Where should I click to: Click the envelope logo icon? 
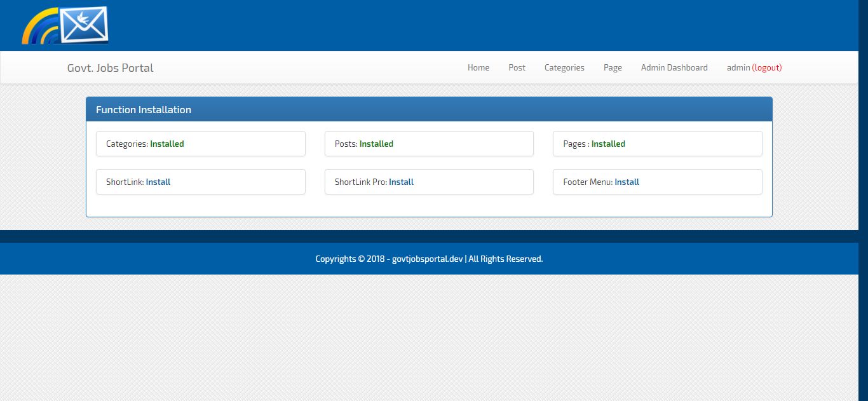point(83,25)
